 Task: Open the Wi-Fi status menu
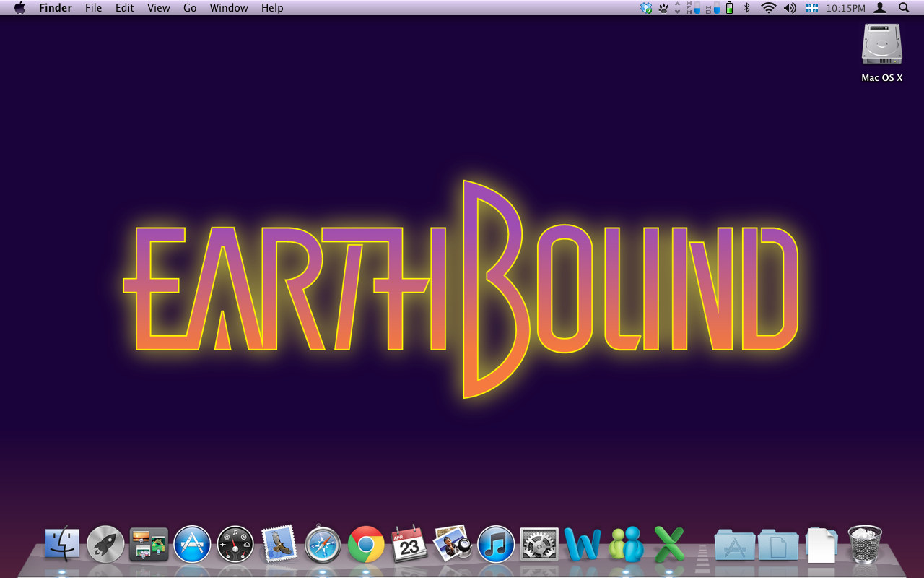[769, 8]
